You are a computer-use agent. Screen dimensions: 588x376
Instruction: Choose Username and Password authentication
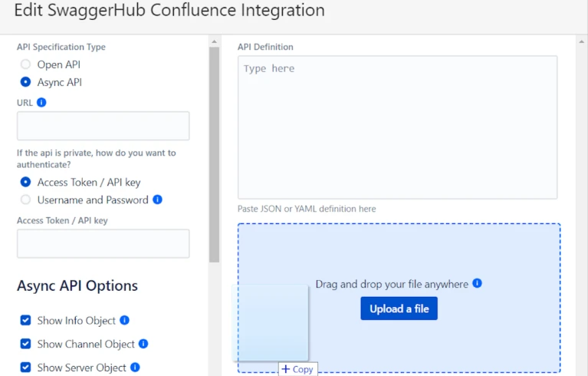pos(25,200)
